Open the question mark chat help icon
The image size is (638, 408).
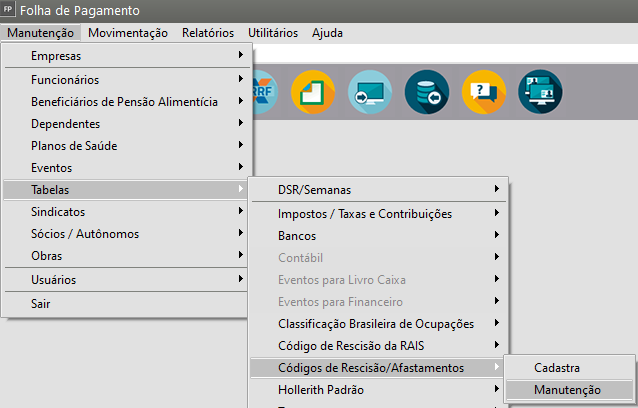click(483, 93)
